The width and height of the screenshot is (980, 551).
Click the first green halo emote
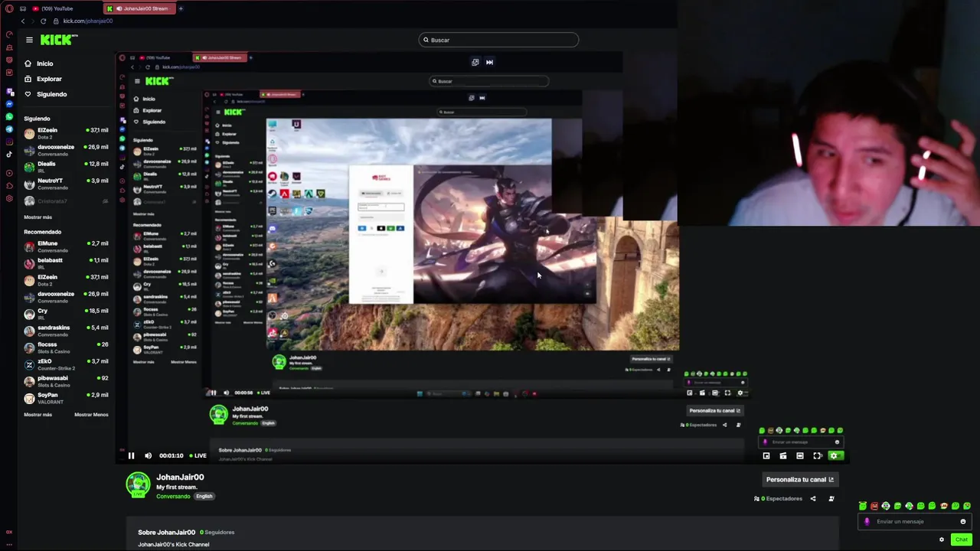tap(863, 506)
